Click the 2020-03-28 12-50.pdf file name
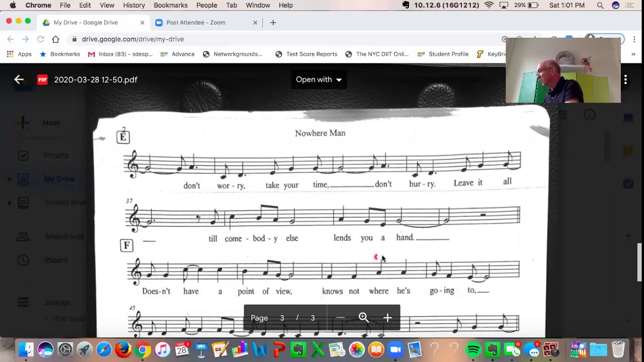 point(96,79)
